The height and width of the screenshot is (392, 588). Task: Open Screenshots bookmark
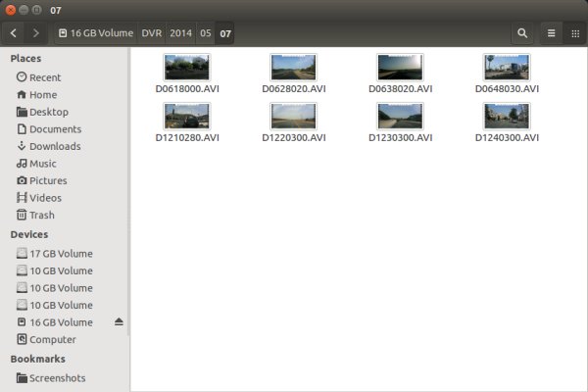(x=58, y=378)
